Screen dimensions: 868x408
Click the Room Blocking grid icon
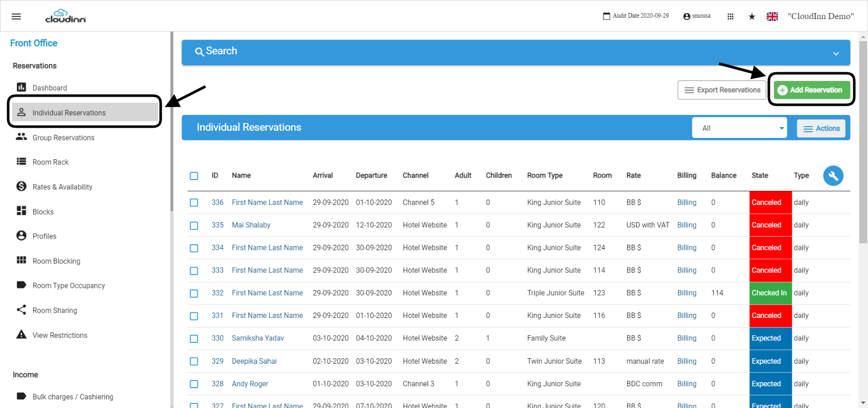(x=21, y=260)
